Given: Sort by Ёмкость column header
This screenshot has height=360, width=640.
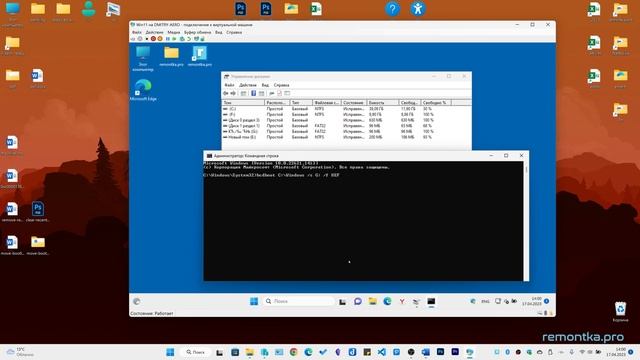Looking at the screenshot, I should tap(382, 103).
